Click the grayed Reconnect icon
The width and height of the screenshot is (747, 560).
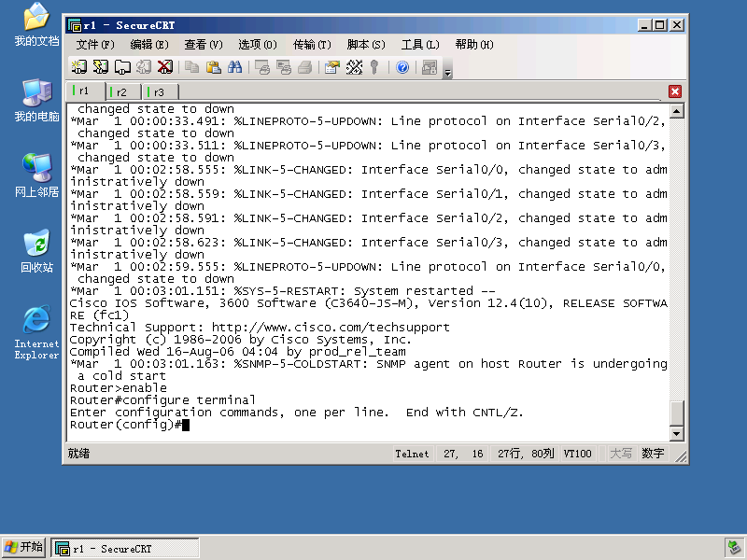(144, 67)
